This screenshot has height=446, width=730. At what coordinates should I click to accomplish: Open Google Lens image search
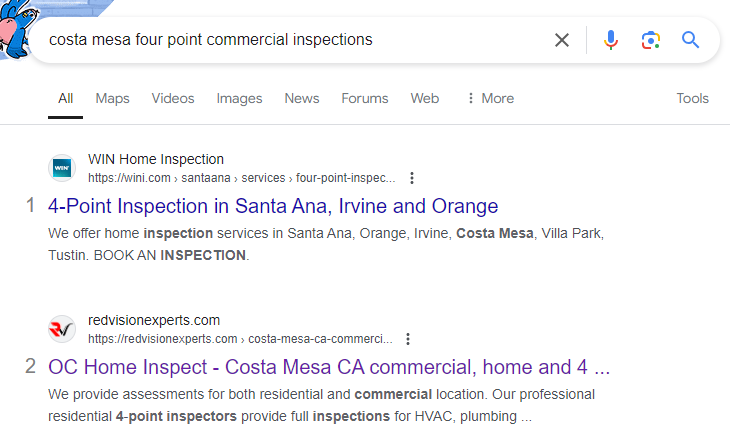(x=651, y=40)
